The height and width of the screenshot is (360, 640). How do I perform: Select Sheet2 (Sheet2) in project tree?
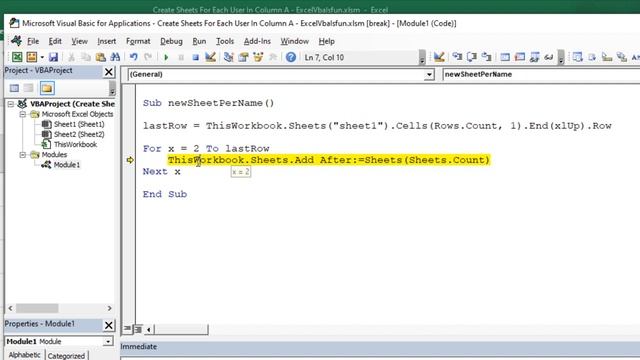click(79, 134)
